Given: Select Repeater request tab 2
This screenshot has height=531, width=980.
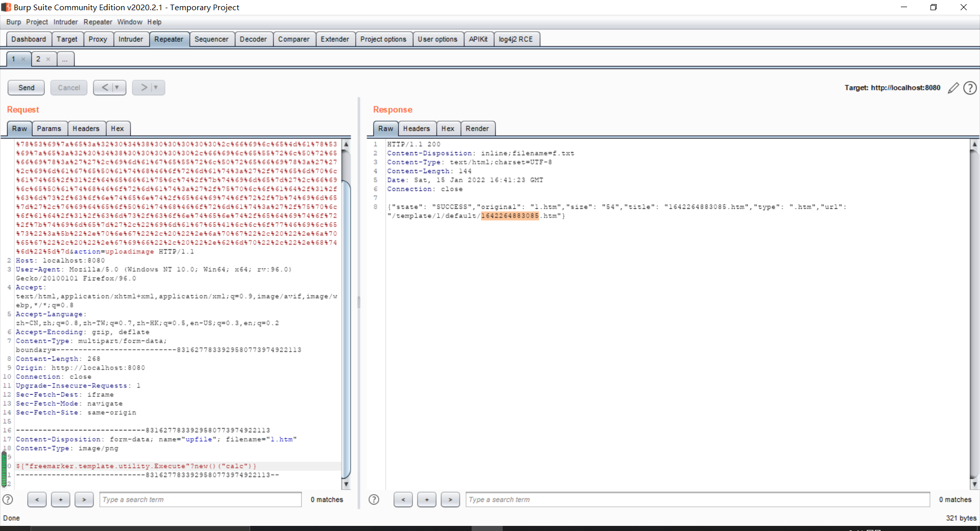Looking at the screenshot, I should pyautogui.click(x=38, y=59).
